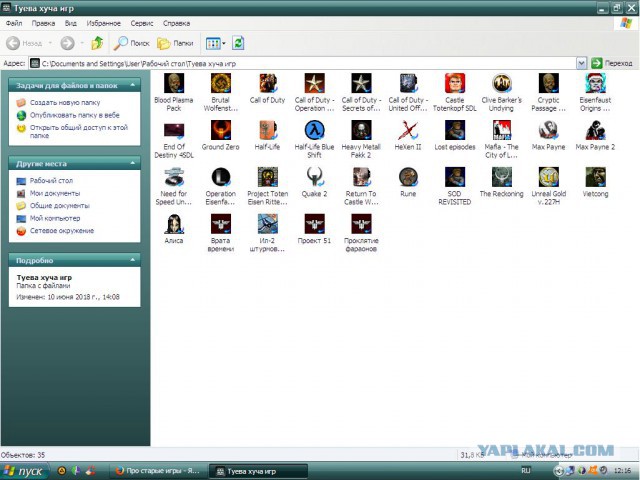Select the SOD REVISITED shortcut
The height and width of the screenshot is (480, 640).
455,177
